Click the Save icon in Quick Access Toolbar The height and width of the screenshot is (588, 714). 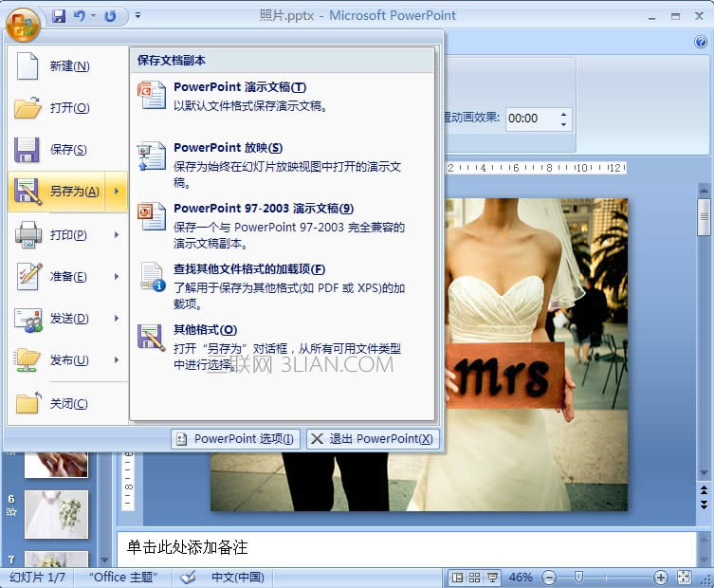(59, 16)
